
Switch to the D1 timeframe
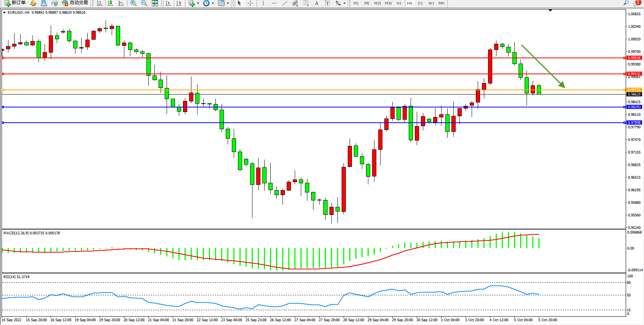coord(420,3)
